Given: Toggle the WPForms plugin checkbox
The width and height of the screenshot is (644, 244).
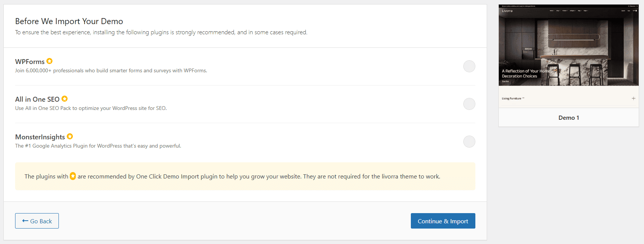Looking at the screenshot, I should (x=469, y=66).
